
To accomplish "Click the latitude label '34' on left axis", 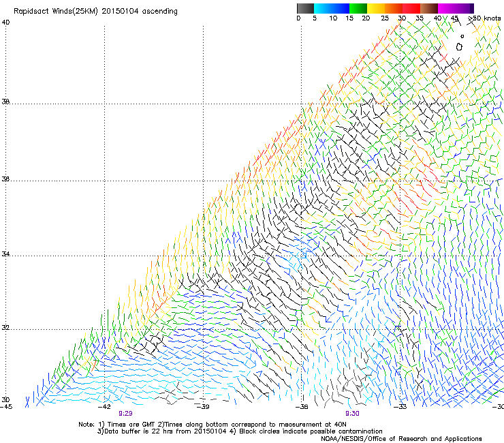I will 5,254.
